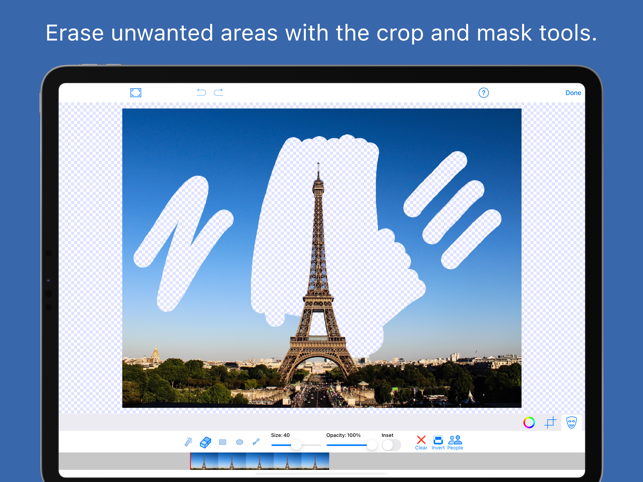
Task: Select the mask tool tab
Action: (572, 422)
